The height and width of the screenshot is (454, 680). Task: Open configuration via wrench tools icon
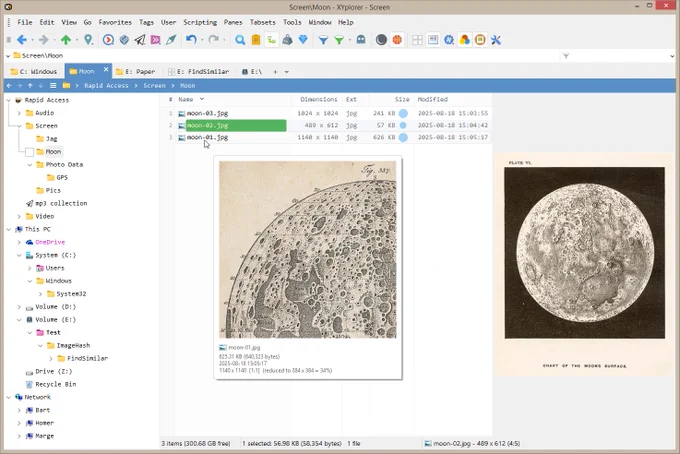[x=496, y=40]
